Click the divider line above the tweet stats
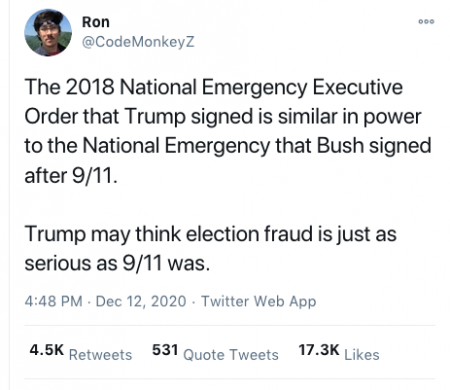The width and height of the screenshot is (450, 390). point(230,325)
